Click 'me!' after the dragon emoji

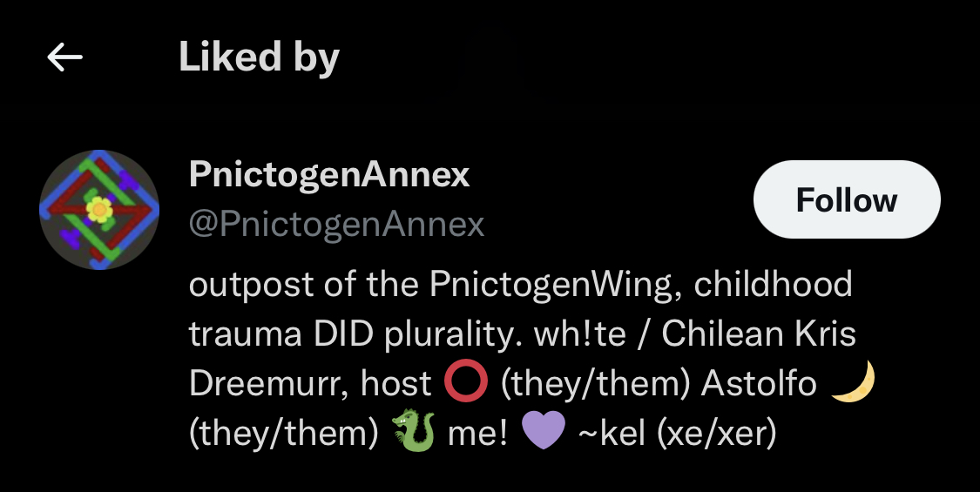477,432
